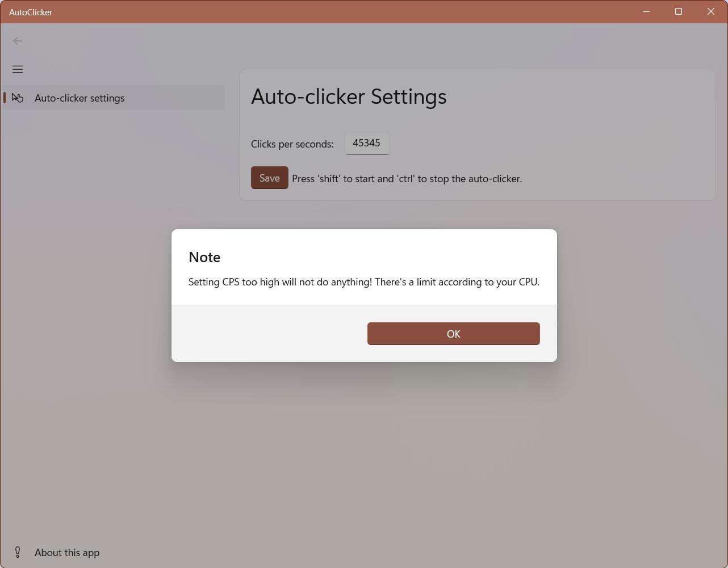
Task: Navigate back using the arrow icon
Action: point(18,40)
